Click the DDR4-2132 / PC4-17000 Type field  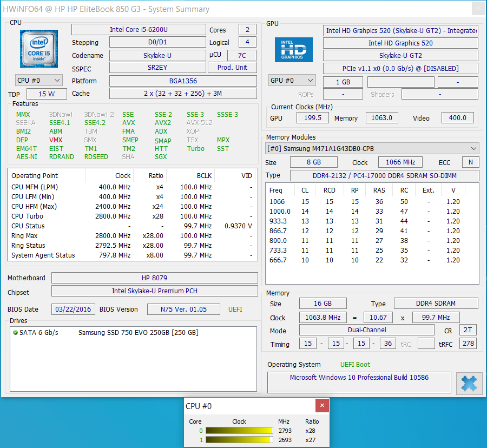coord(385,175)
